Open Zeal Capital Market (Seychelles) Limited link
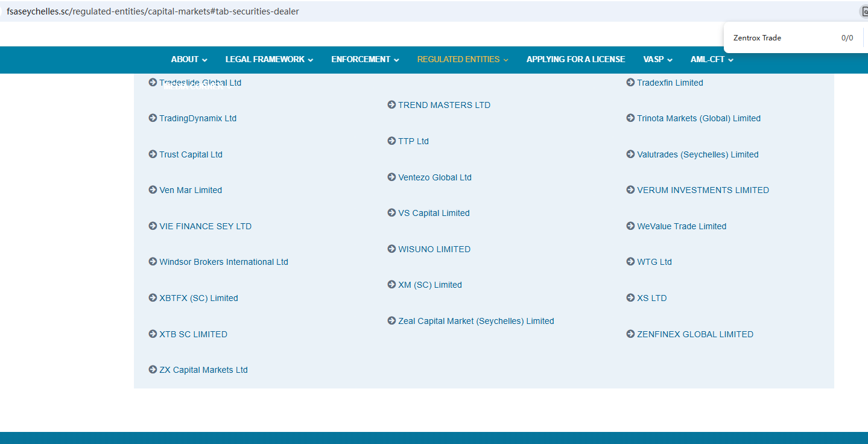Image resolution: width=868 pixels, height=444 pixels. [475, 321]
